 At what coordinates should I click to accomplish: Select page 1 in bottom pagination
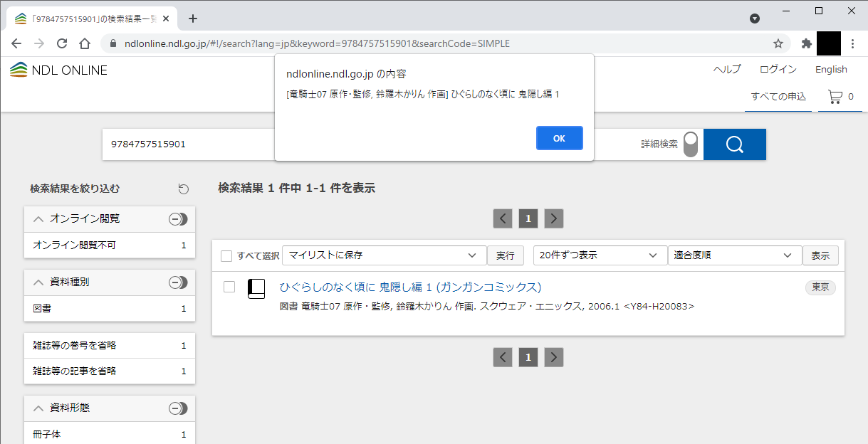point(528,357)
